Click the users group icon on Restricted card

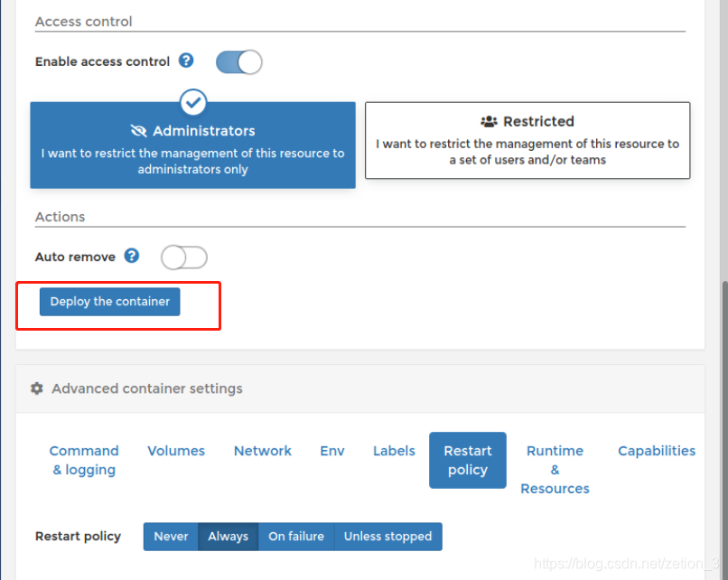click(489, 121)
